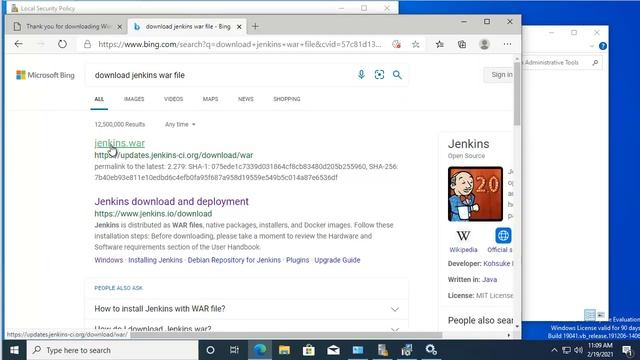Open tracking prevention icon in address bar
Image resolution: width=640 pixels, height=360 pixels.
[x=396, y=44]
